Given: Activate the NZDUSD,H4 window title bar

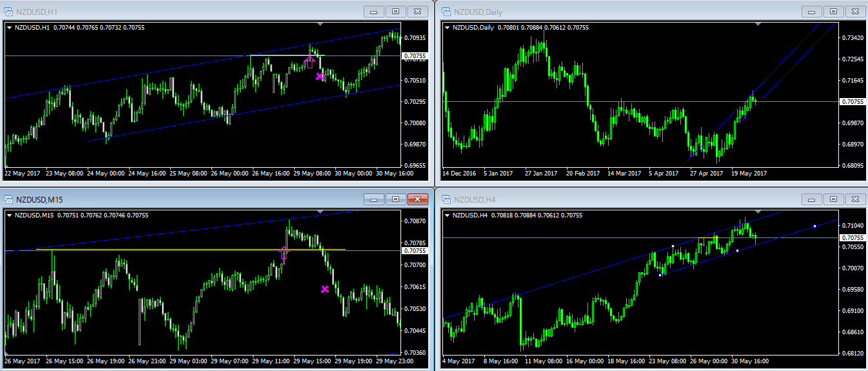Looking at the screenshot, I should (613, 199).
